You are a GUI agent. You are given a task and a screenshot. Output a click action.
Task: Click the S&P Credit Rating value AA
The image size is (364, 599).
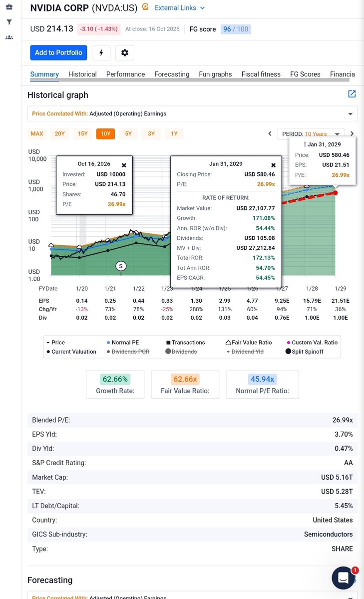click(349, 463)
